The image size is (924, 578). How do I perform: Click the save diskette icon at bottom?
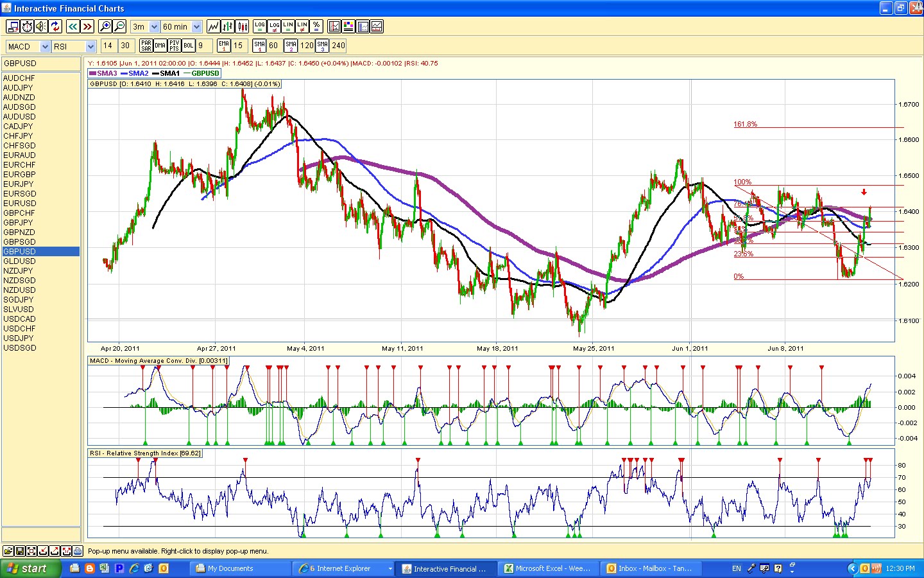(x=20, y=551)
